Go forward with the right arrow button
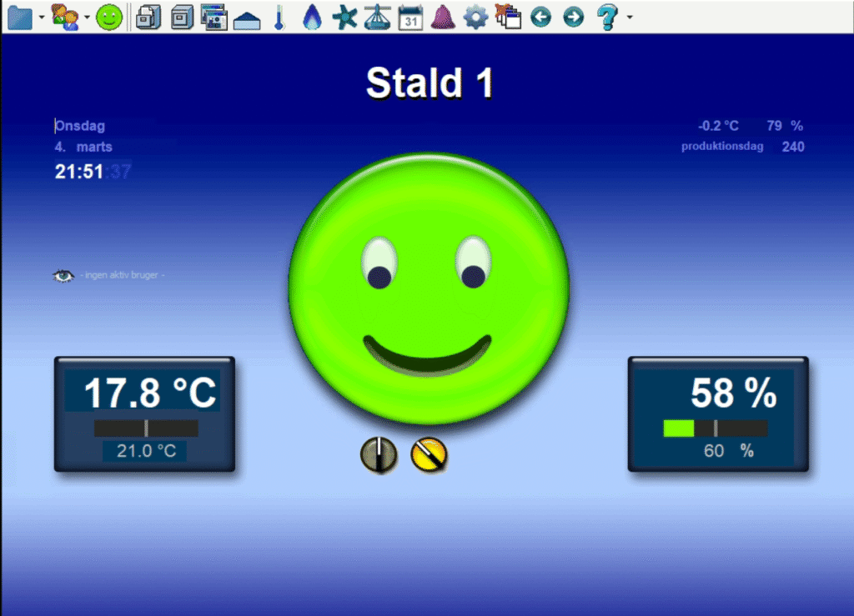 coord(573,17)
